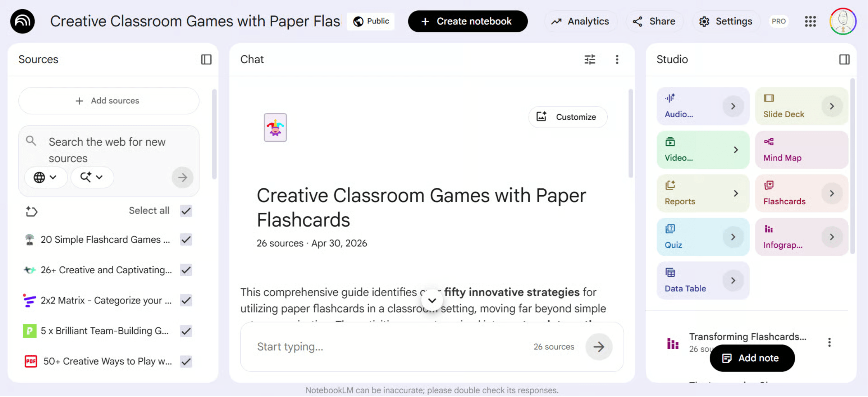Screen dimensions: 868x397
Task: Open the web source type dropdown
Action: 45,177
